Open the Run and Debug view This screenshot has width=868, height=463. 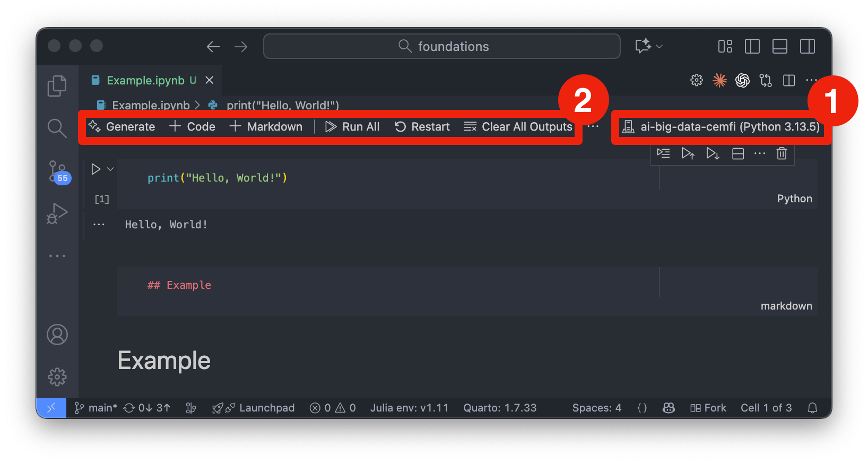[57, 213]
